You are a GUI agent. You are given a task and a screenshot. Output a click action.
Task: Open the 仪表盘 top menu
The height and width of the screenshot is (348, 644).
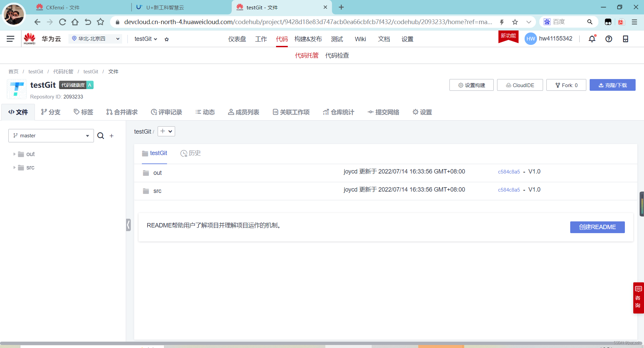click(x=237, y=39)
